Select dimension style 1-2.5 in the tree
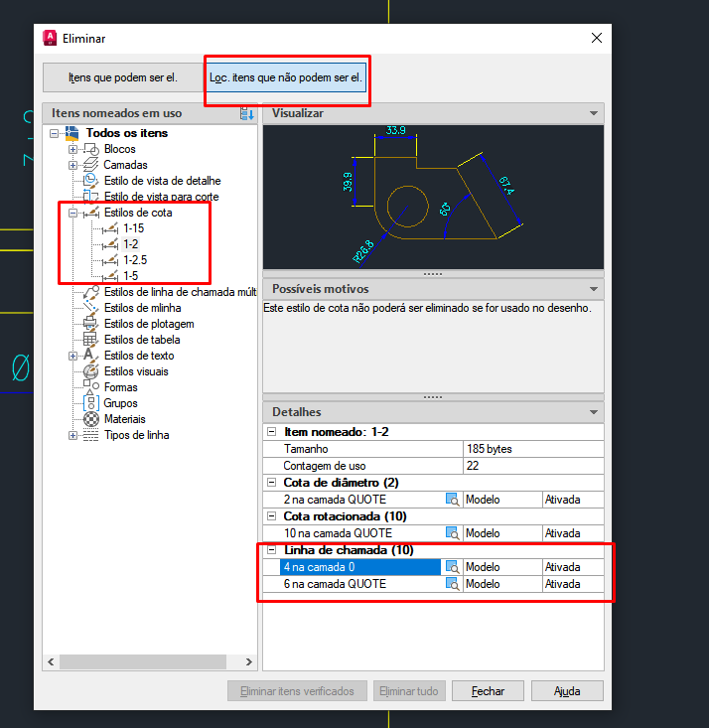This screenshot has width=709, height=728. (x=135, y=260)
